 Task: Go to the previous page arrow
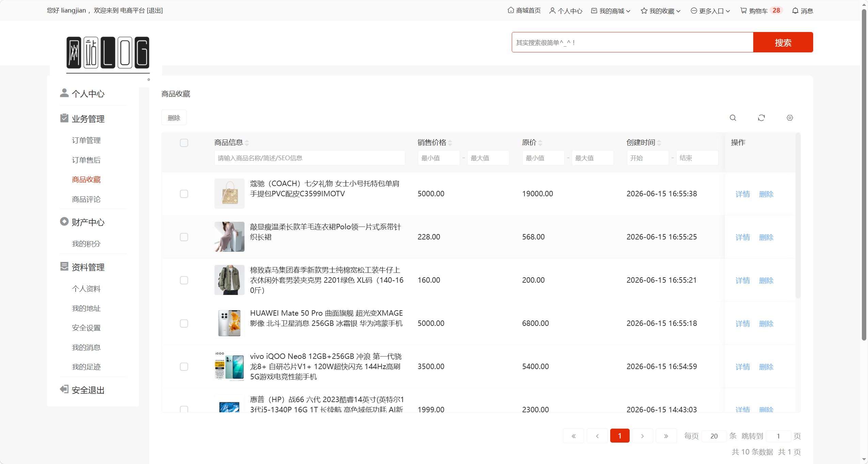597,436
